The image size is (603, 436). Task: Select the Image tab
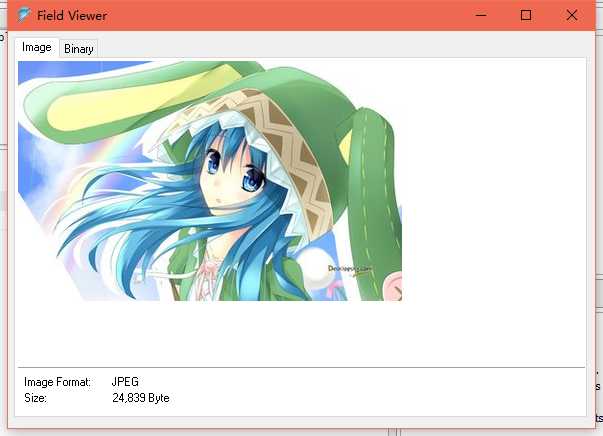click(x=37, y=47)
